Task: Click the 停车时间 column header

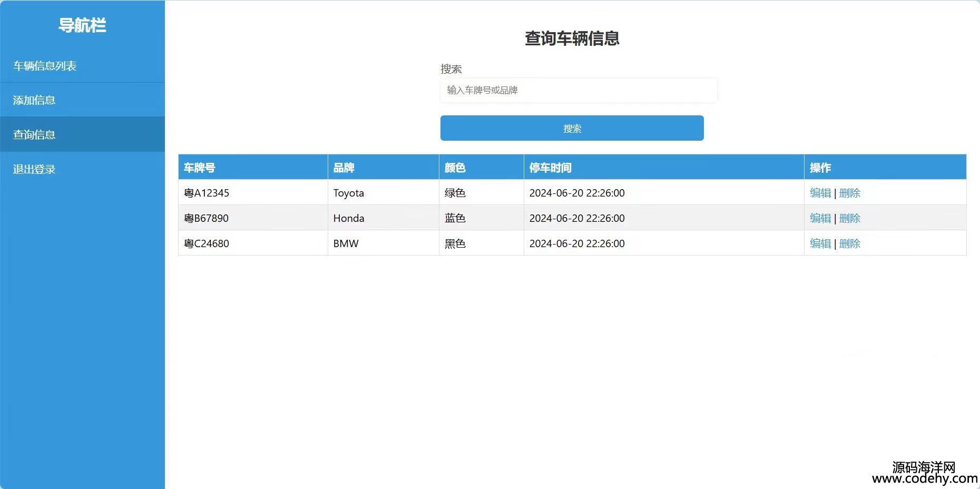Action: (x=550, y=168)
